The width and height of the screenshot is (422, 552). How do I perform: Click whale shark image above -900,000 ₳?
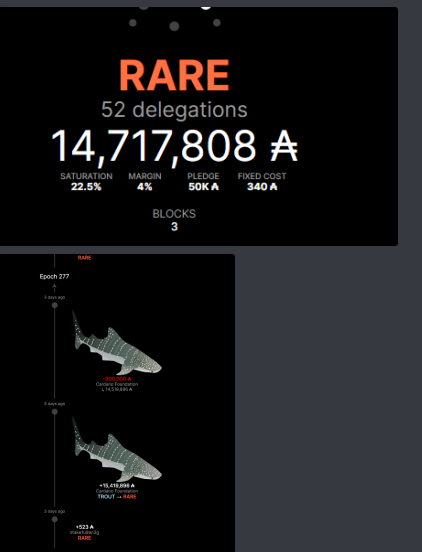point(117,342)
